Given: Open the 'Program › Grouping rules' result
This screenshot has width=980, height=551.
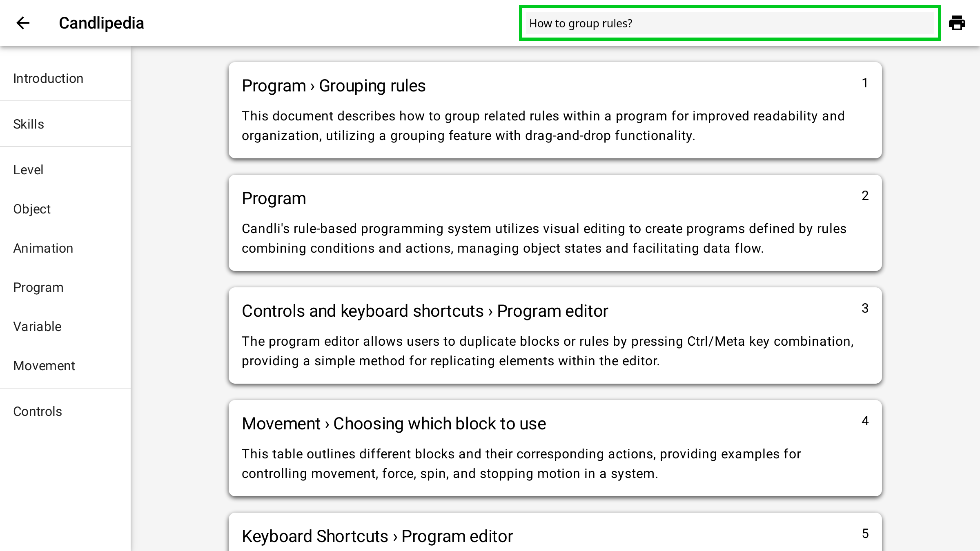Looking at the screenshot, I should [x=334, y=86].
